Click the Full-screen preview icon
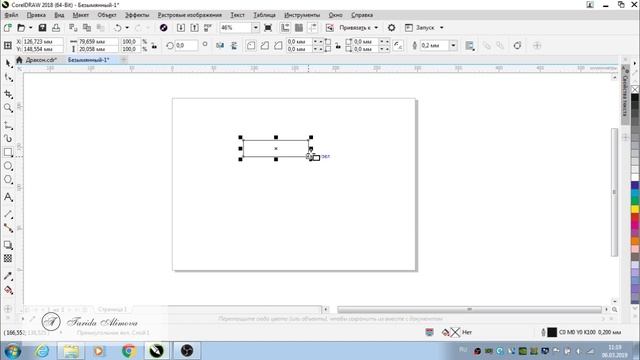 coord(268,28)
